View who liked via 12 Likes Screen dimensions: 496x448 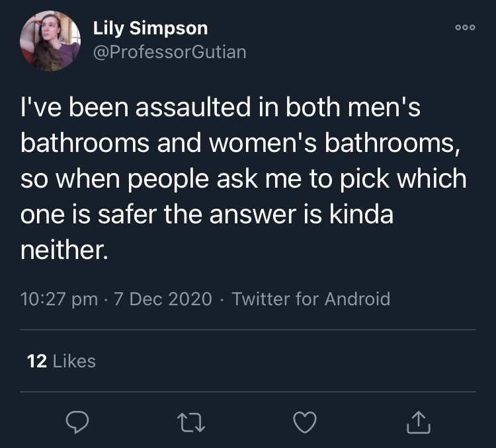point(62,361)
